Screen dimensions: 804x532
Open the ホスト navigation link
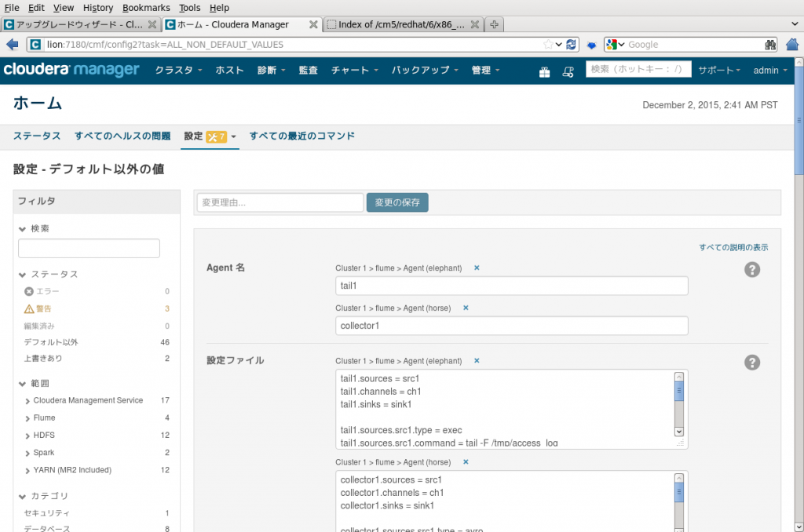pyautogui.click(x=229, y=70)
